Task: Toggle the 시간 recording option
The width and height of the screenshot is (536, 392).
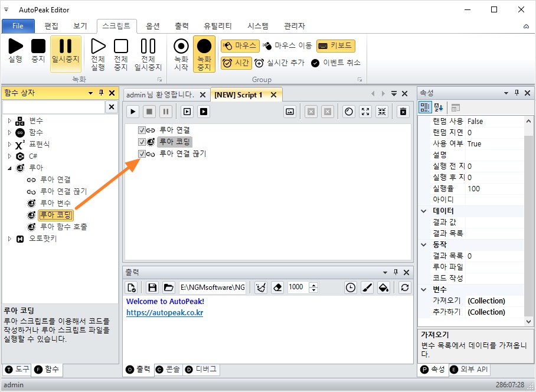Action: (x=236, y=63)
